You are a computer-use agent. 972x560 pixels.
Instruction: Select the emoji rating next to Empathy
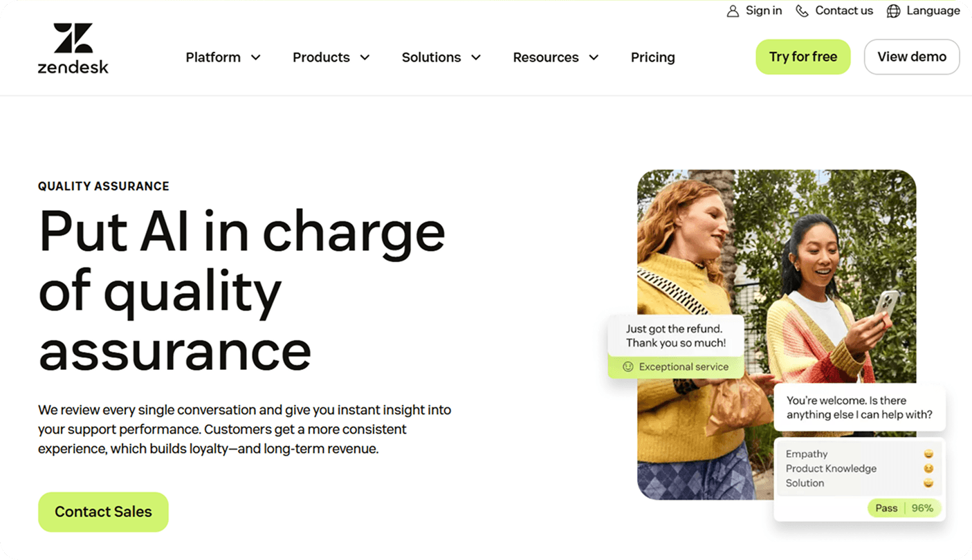[928, 454]
